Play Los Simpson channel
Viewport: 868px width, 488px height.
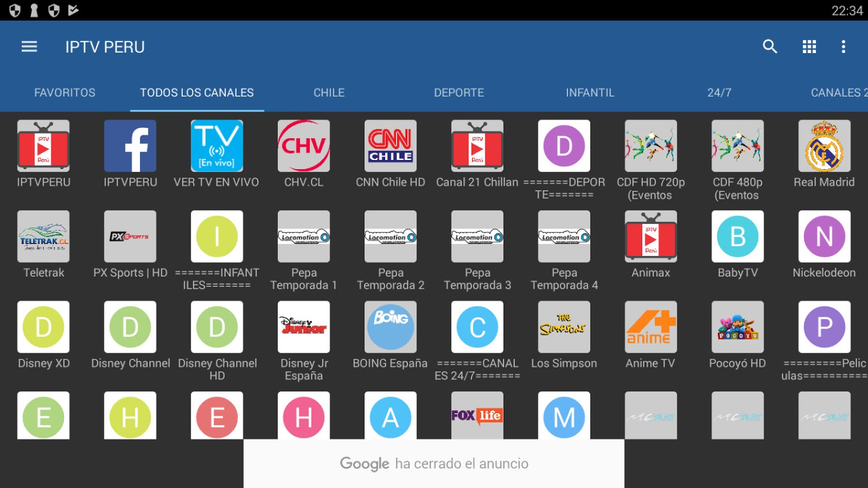[564, 327]
